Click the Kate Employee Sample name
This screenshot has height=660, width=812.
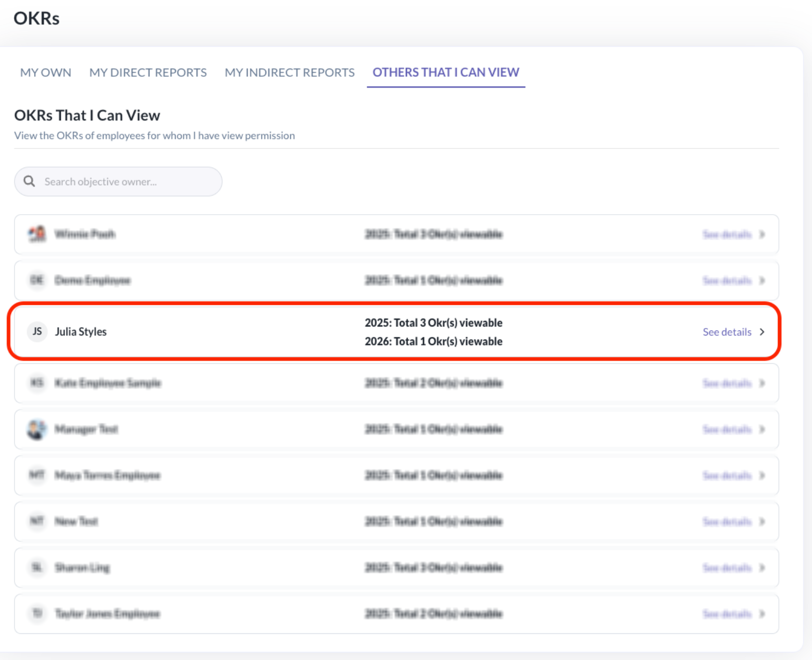tap(108, 383)
